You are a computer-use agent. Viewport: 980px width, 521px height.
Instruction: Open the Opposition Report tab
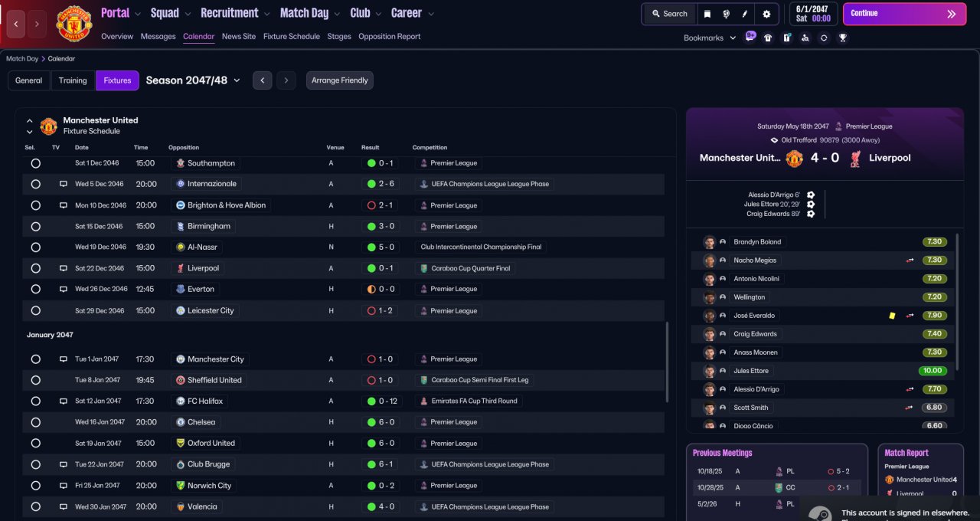pos(389,37)
